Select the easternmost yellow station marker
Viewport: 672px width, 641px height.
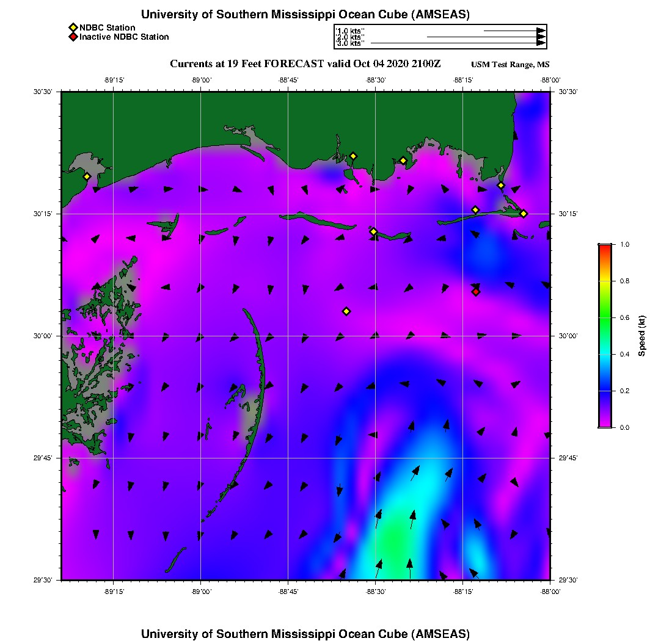(524, 214)
